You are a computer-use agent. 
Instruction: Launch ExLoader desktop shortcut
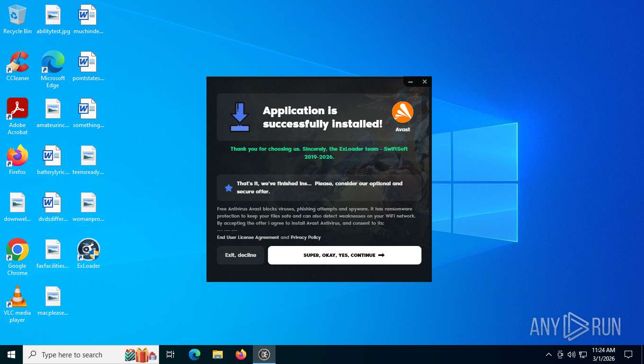pyautogui.click(x=88, y=254)
